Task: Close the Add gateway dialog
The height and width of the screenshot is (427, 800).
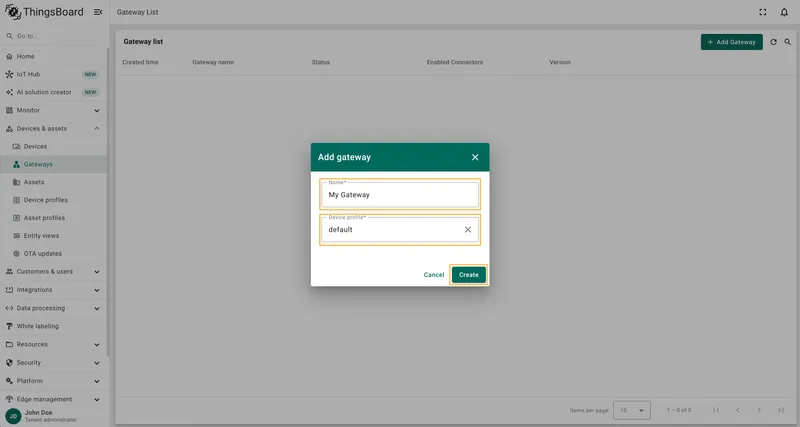Action: coord(475,157)
